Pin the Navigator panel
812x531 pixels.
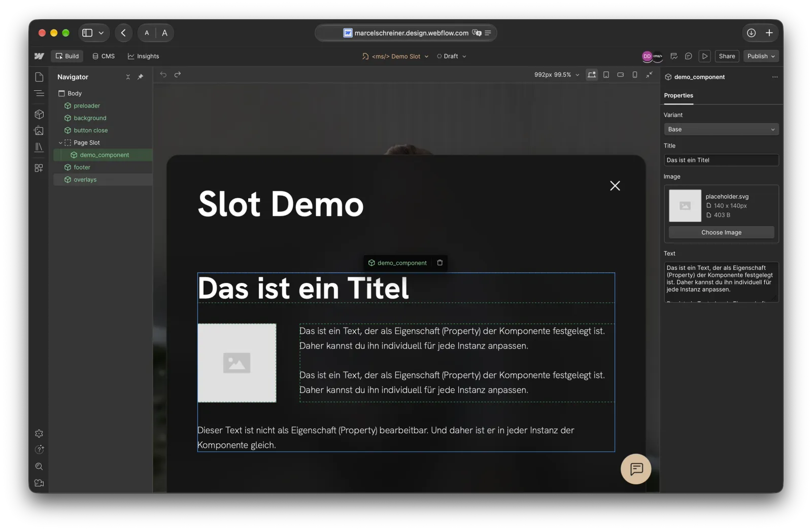pos(141,77)
